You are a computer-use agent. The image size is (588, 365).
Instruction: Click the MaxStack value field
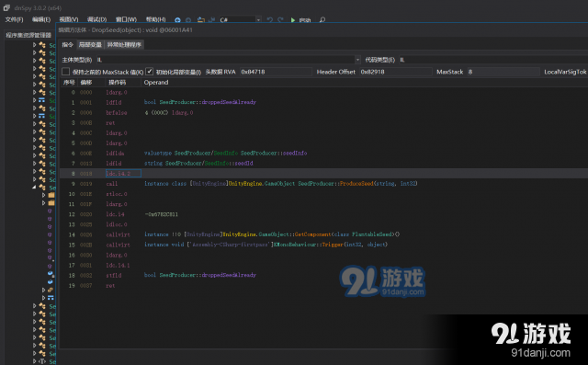(x=503, y=72)
